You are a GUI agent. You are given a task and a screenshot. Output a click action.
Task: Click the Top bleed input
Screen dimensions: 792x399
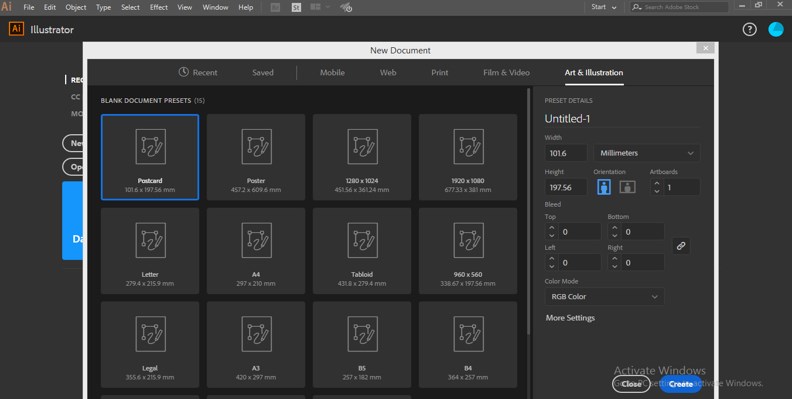click(x=579, y=232)
